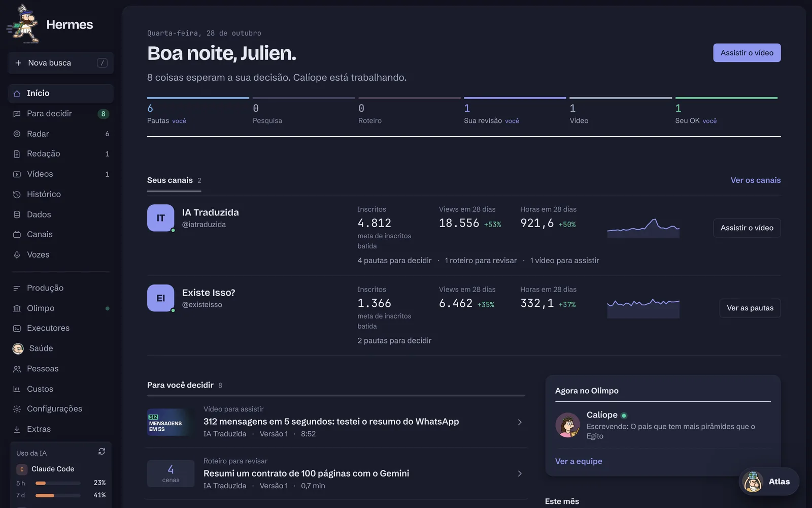Click the purple Assistir o vídeo button

click(x=747, y=53)
